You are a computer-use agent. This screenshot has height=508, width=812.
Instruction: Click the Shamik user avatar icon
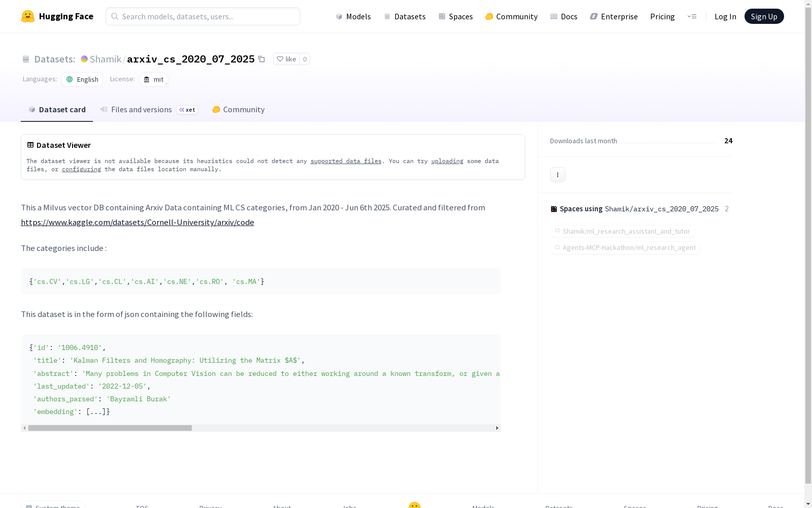[84, 59]
